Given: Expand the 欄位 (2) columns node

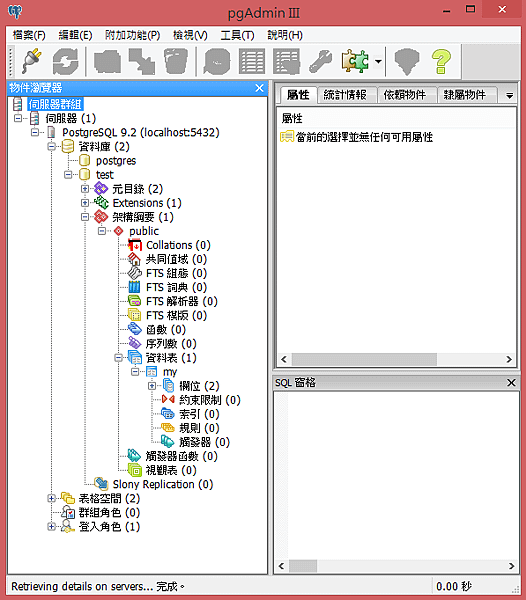Looking at the screenshot, I should [x=152, y=386].
